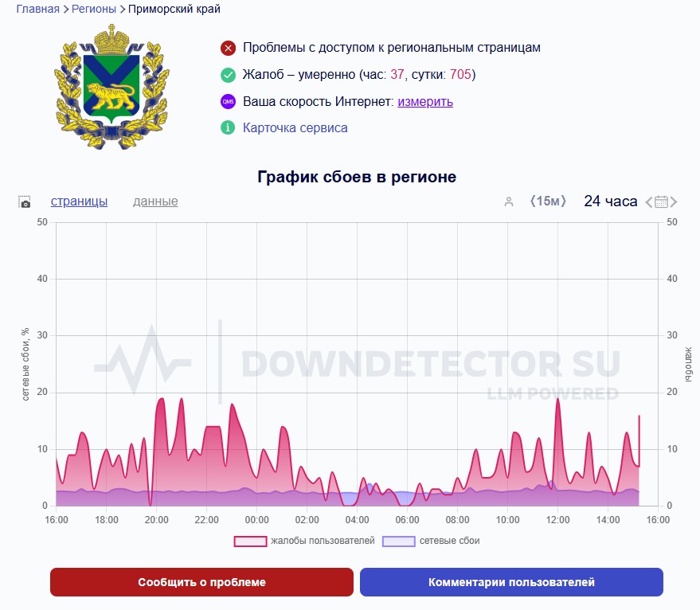Viewport: 700px width, 610px height.
Task: Click the green checkmark complaints status icon
Action: [229, 76]
